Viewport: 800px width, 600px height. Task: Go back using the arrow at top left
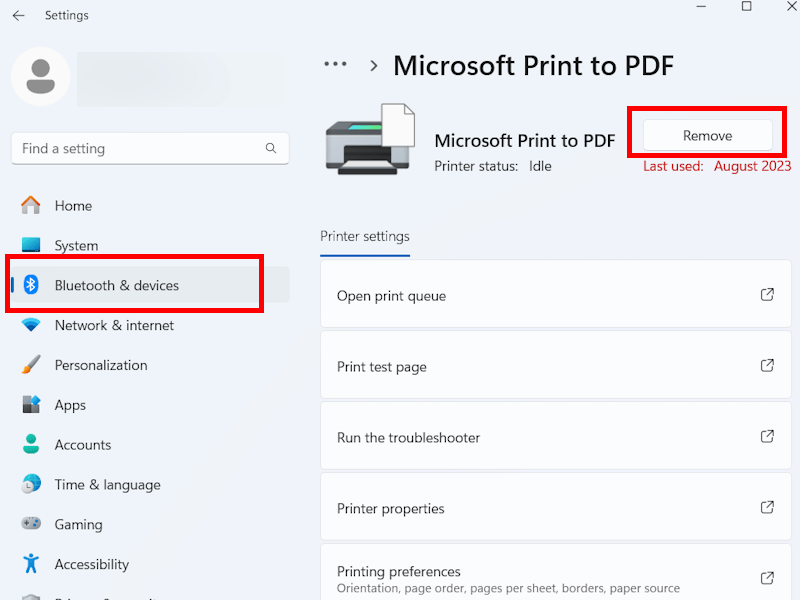[x=18, y=15]
